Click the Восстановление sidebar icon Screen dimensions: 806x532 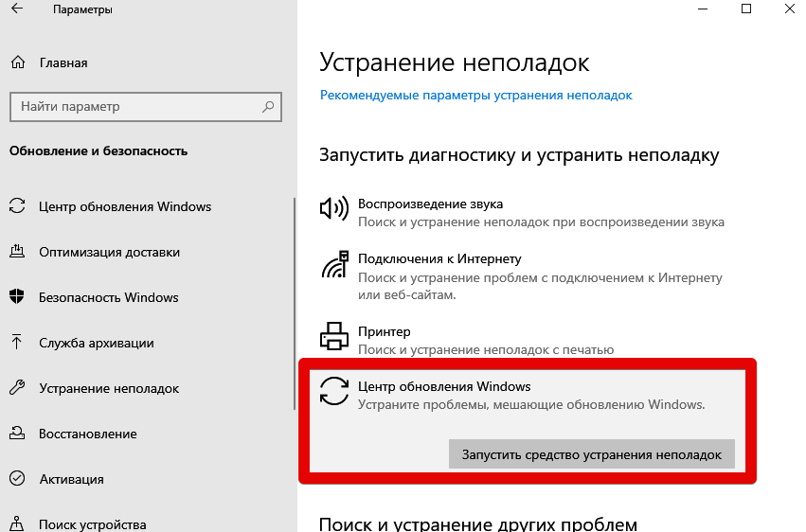click(17, 433)
